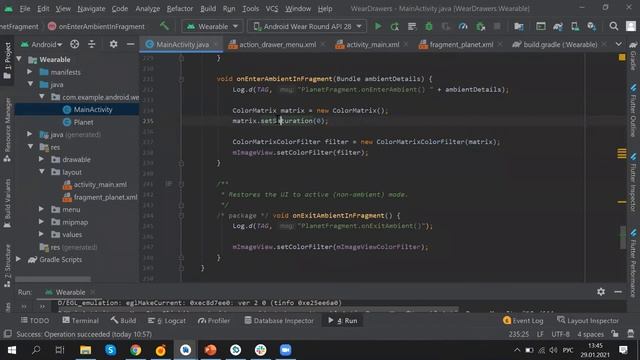Screen dimensions: 640x360
Task: Hide the Project panel with minus icon
Action: 131,44
